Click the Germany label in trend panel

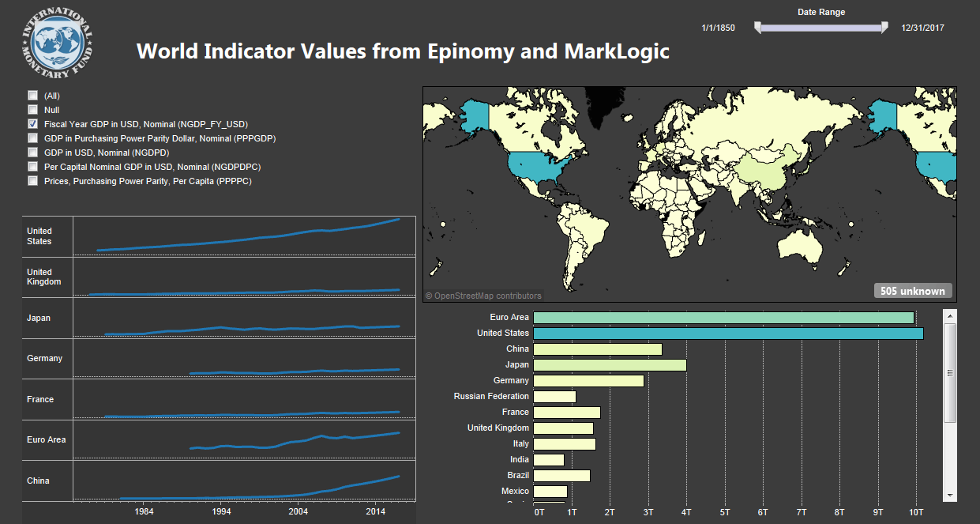click(x=45, y=359)
